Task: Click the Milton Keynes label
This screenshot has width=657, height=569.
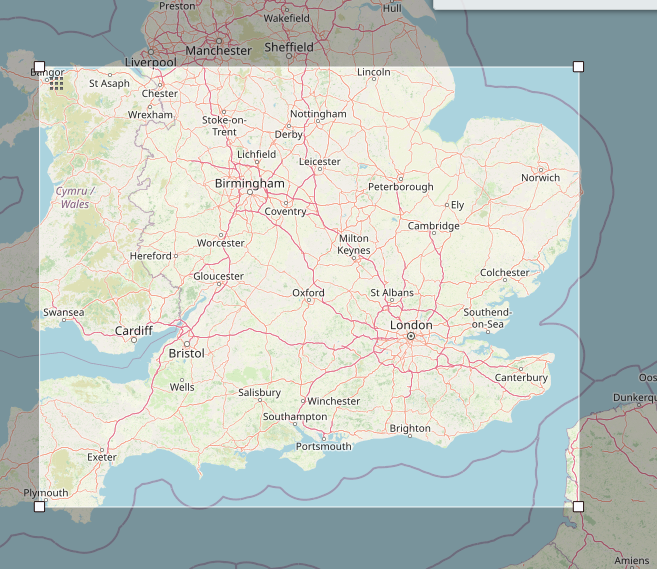Action: [x=354, y=244]
